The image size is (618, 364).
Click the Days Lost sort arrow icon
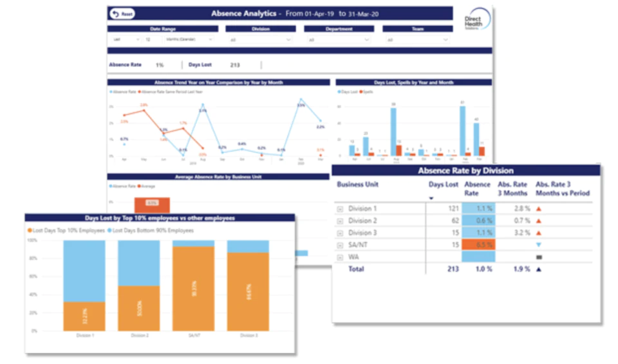click(431, 198)
